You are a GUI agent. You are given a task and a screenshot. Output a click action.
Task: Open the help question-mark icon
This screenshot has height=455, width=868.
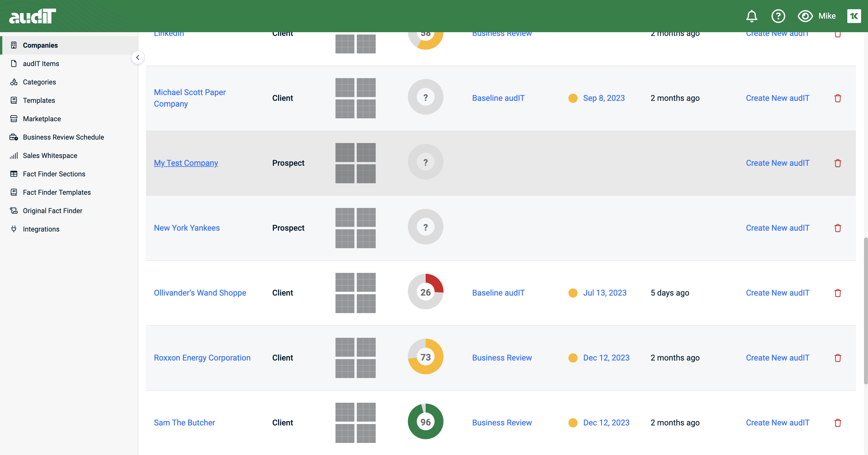(x=778, y=16)
